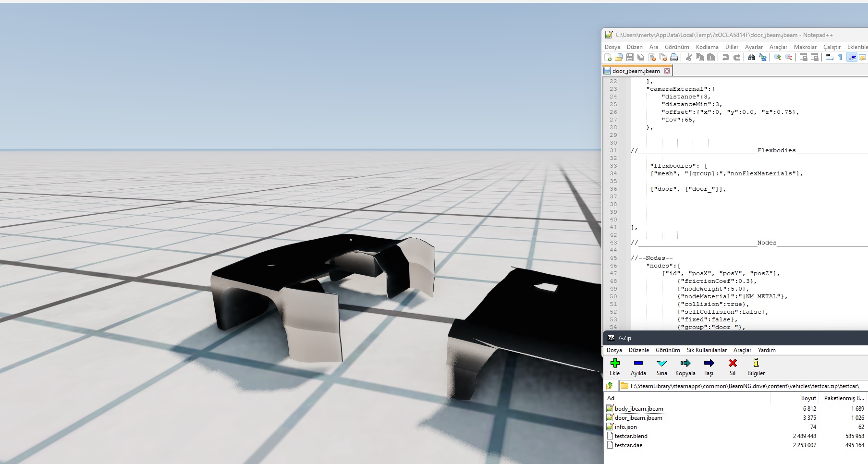868x464 pixels.
Task: Click the Print icon in Notepad++ toolbar
Action: coord(674,58)
